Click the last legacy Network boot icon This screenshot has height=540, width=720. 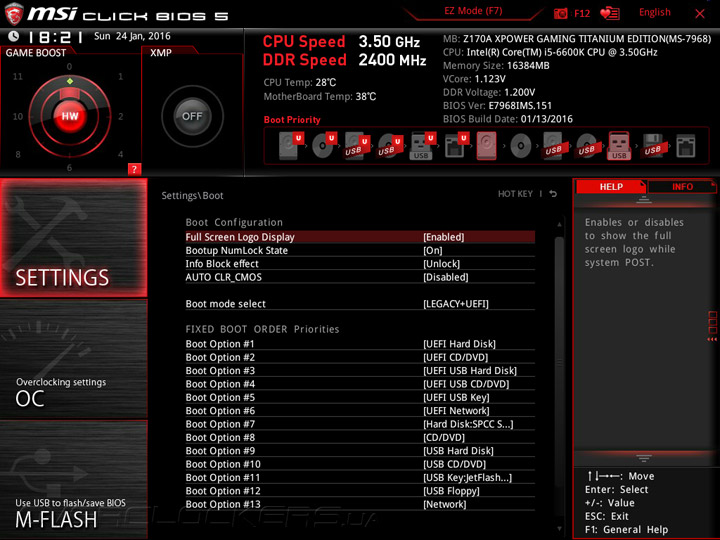point(686,146)
